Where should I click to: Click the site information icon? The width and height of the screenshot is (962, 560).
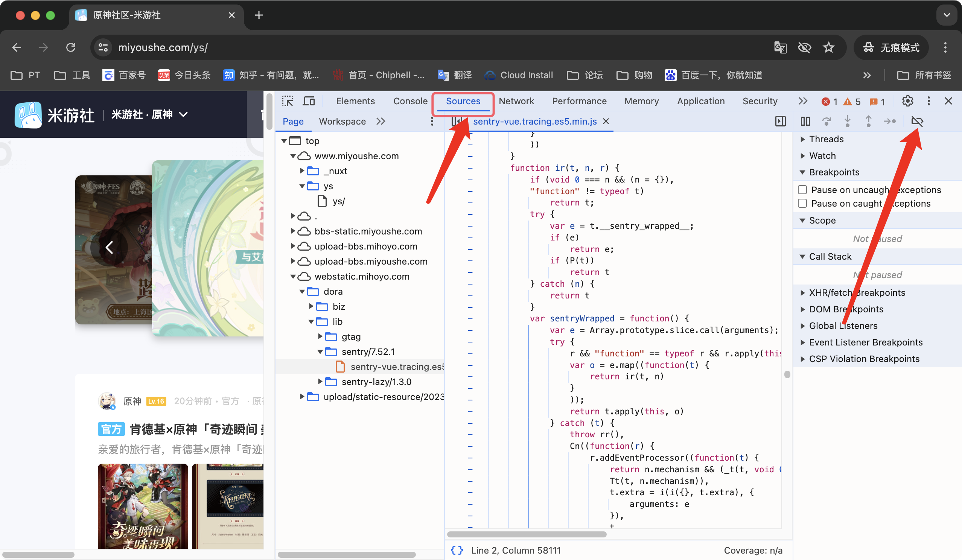pos(103,48)
